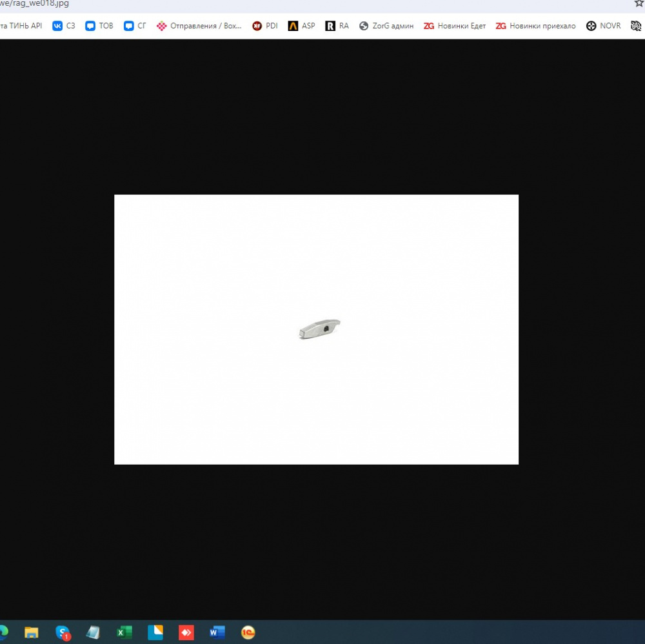The height and width of the screenshot is (644, 645).
Task: Open the blue and orange app in the taskbar
Action: tap(155, 632)
